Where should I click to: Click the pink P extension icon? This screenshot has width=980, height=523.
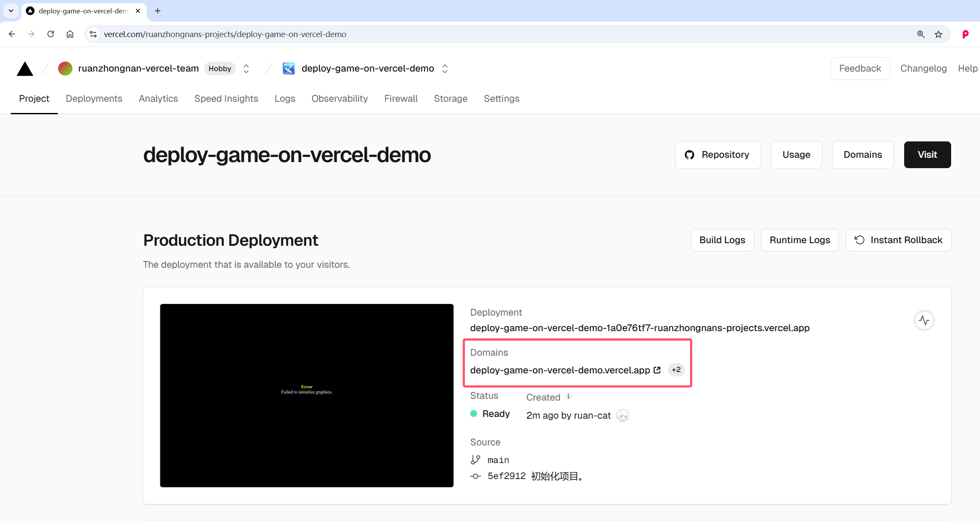pyautogui.click(x=965, y=34)
